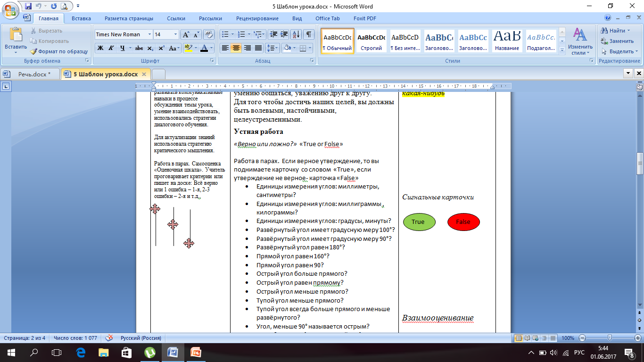Click the Save icon in quick access toolbar
The width and height of the screenshot is (644, 362).
point(28,6)
